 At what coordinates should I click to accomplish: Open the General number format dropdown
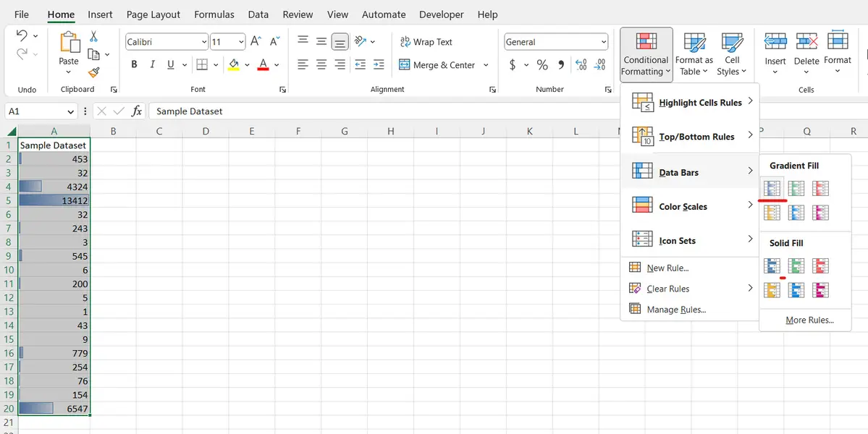[605, 41]
